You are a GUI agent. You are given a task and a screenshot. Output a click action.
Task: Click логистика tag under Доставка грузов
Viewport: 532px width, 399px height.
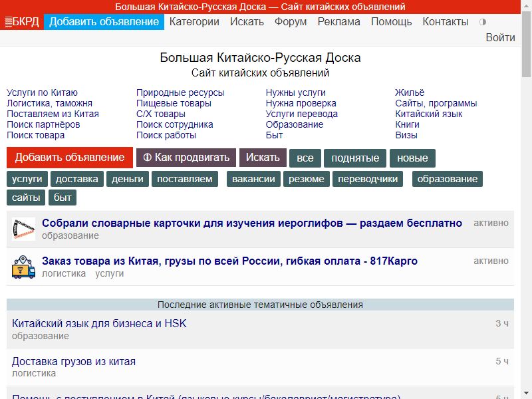34,374
